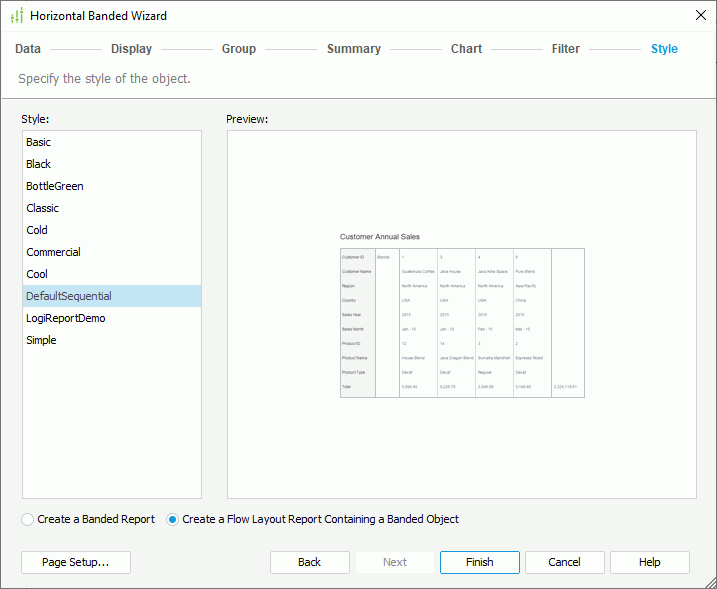Pick the BottleGreen style
717x589 pixels.
click(55, 186)
